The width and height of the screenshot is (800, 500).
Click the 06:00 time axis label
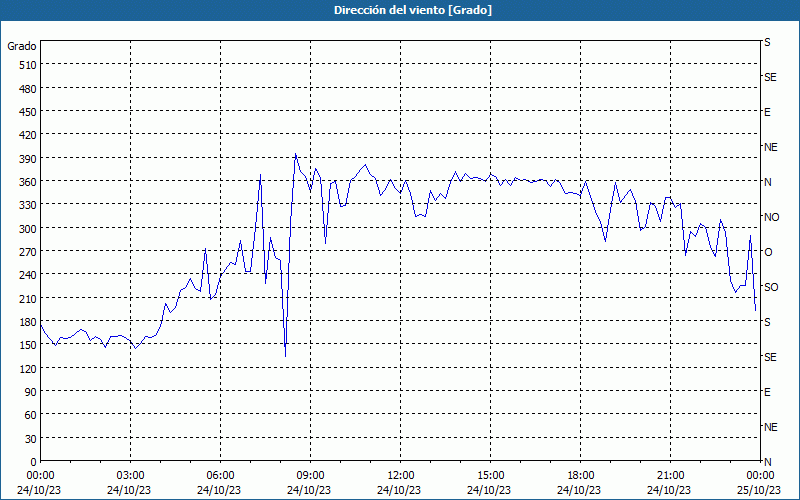pos(220,476)
